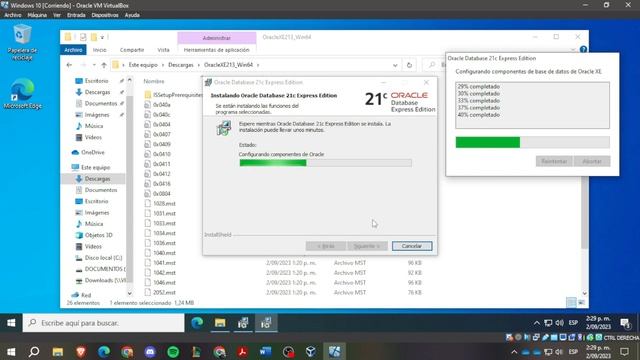Open File Explorer help question-mark icon
This screenshot has width=640, height=360.
(x=583, y=49)
